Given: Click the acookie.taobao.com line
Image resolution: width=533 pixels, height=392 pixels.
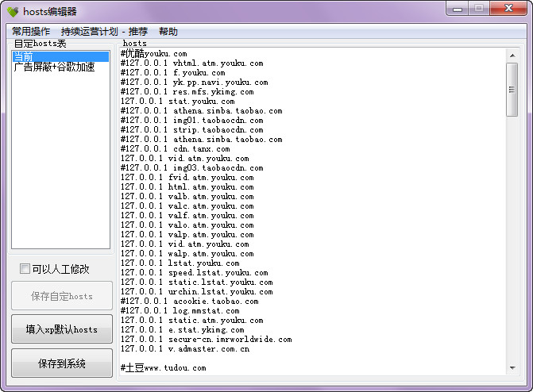Looking at the screenshot, I should point(190,301).
